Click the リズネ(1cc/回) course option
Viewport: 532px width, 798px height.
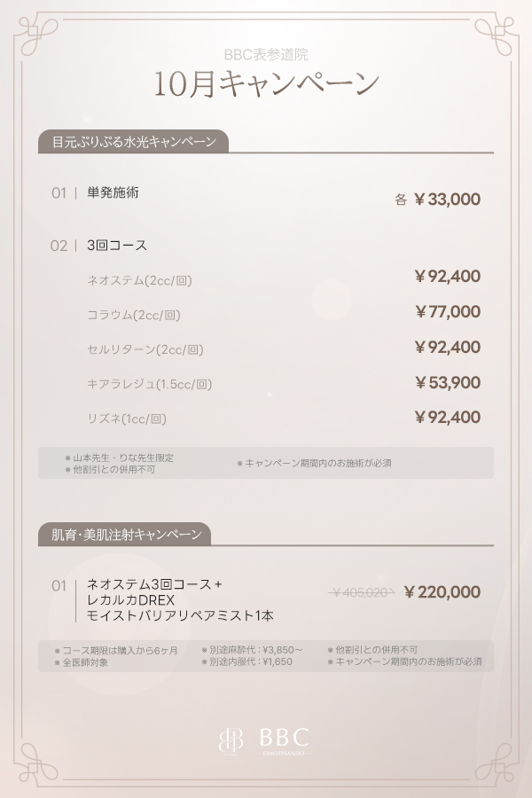point(127,419)
